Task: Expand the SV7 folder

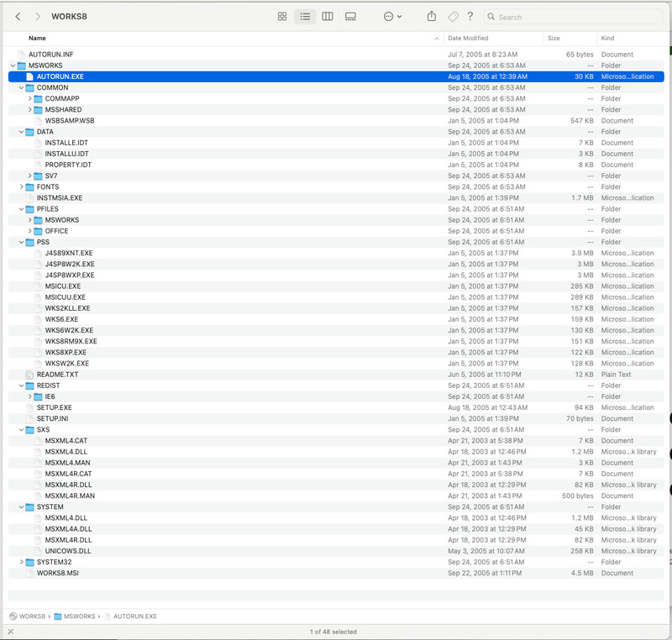Action: [29, 176]
